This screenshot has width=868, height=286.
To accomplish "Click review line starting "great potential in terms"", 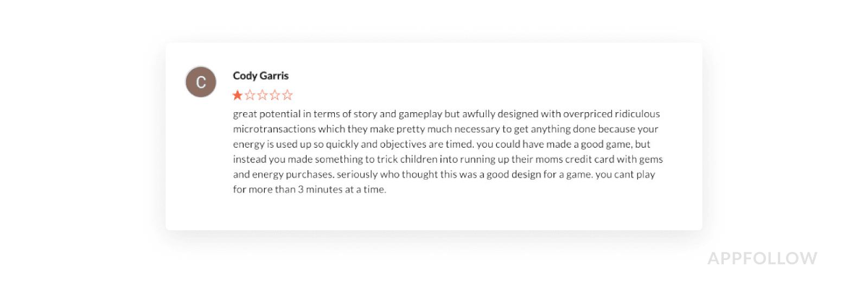I will tap(446, 114).
